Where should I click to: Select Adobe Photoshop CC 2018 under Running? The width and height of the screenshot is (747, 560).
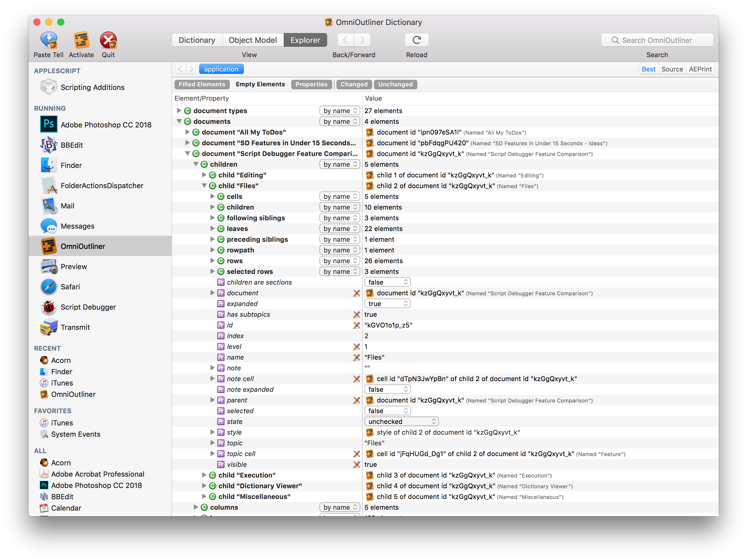106,125
